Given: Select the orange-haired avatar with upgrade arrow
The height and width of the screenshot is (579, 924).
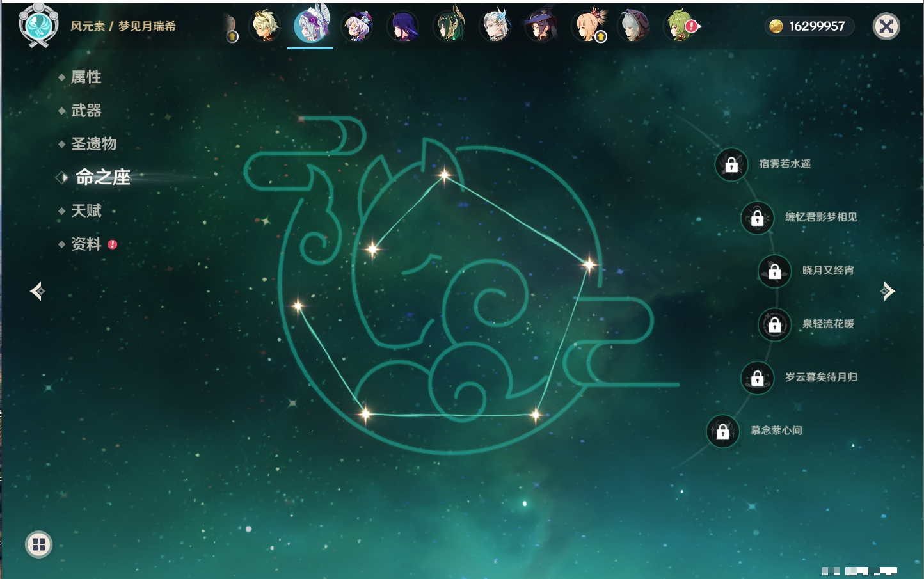Looking at the screenshot, I should [588, 26].
